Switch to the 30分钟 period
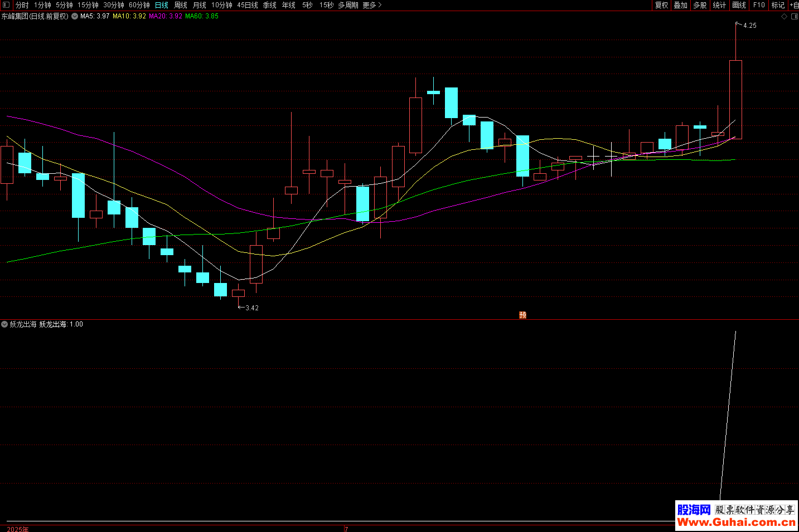The image size is (799, 532). click(114, 5)
